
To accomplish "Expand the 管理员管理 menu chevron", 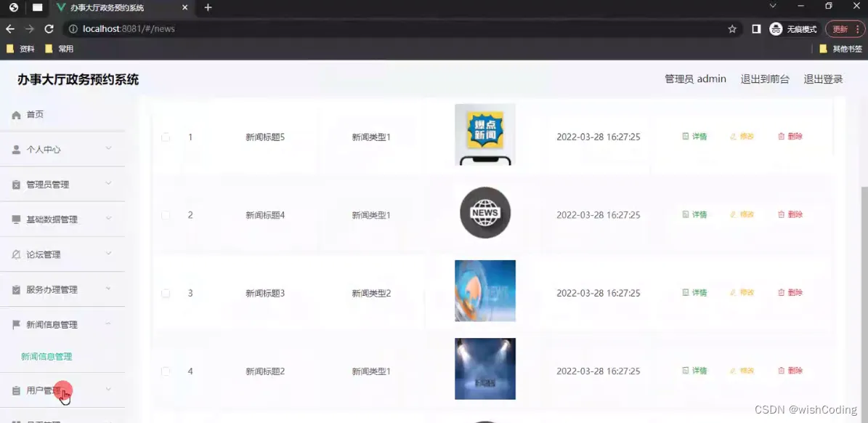I will [108, 183].
